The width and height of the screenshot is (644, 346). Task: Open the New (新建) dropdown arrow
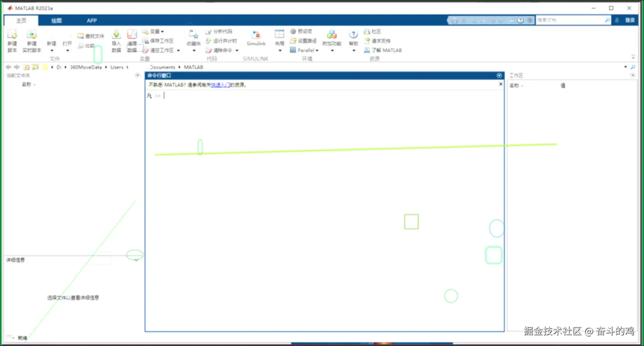coord(52,50)
